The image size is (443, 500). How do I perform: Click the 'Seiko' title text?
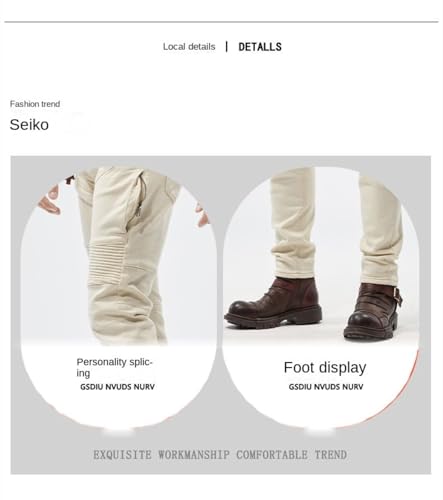[29, 125]
